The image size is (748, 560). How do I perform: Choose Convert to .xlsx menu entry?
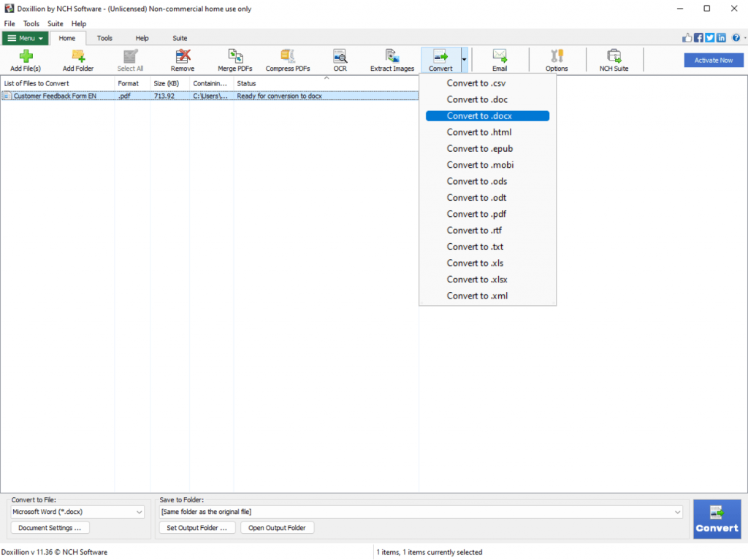coord(477,280)
